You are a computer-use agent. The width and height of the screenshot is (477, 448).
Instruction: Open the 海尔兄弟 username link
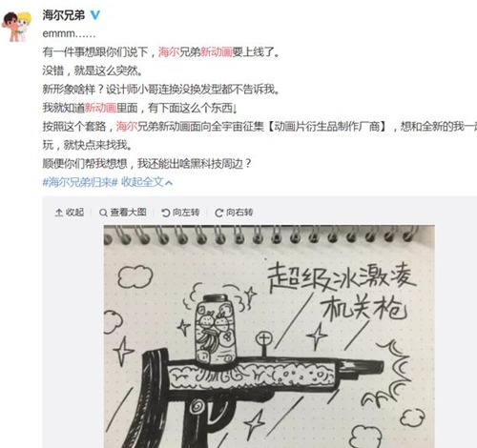tap(64, 15)
